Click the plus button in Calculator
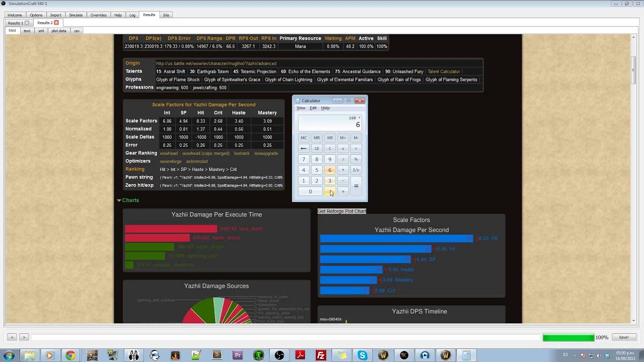This screenshot has width=644, height=362. point(343,192)
